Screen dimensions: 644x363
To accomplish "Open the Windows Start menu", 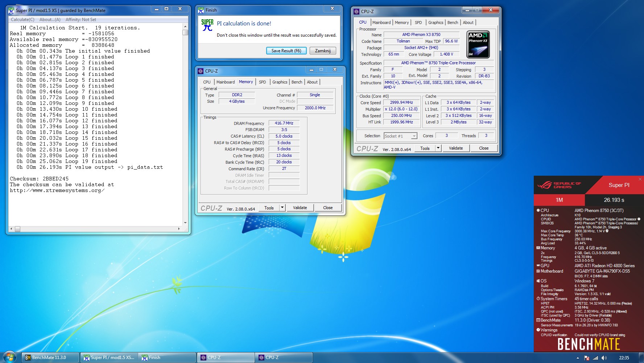I will pyautogui.click(x=10, y=357).
